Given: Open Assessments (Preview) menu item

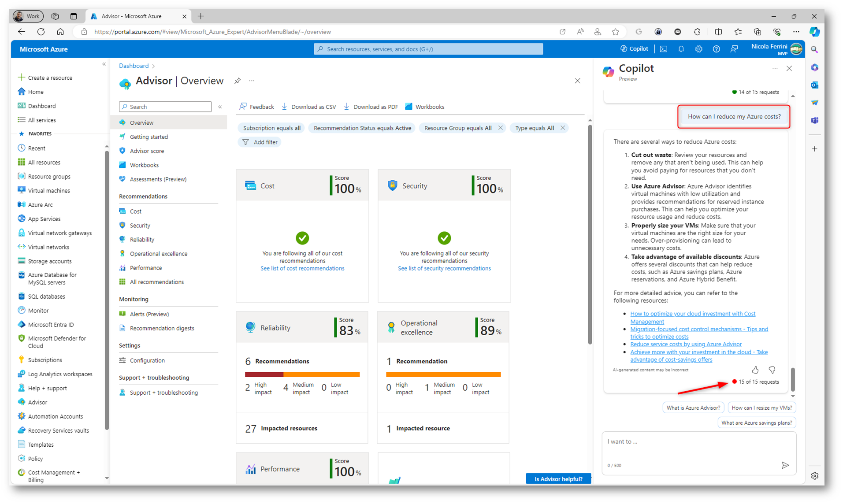Looking at the screenshot, I should pos(158,179).
